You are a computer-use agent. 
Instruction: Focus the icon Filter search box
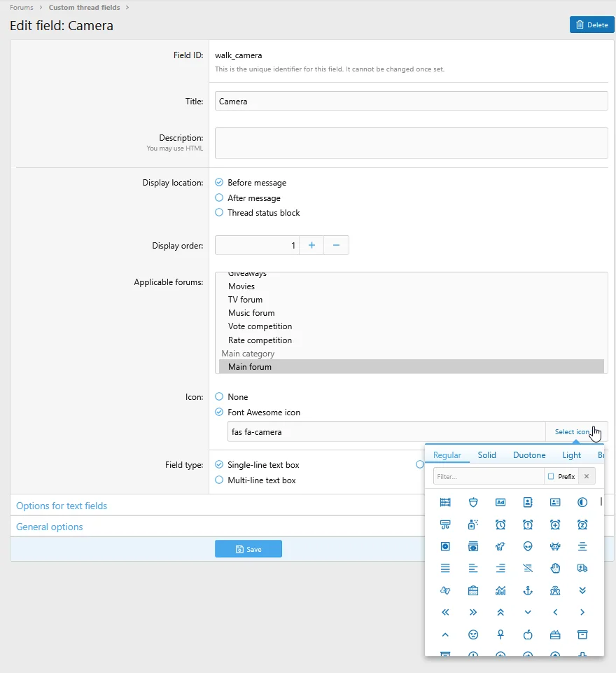tap(489, 476)
